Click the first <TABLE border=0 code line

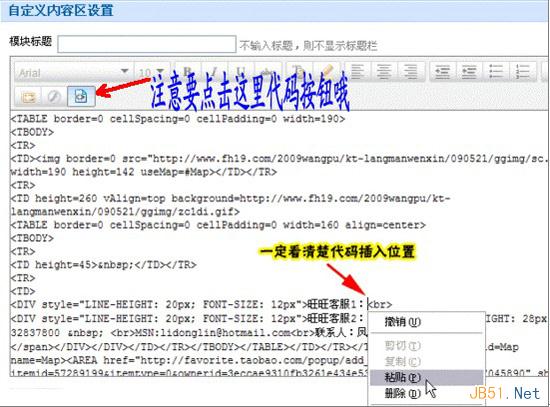[x=177, y=119]
